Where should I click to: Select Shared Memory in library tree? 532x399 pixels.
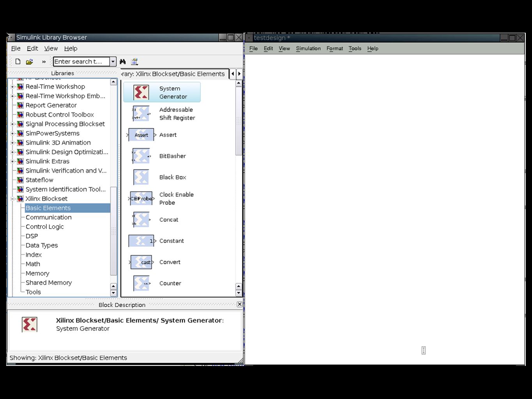pyautogui.click(x=49, y=283)
